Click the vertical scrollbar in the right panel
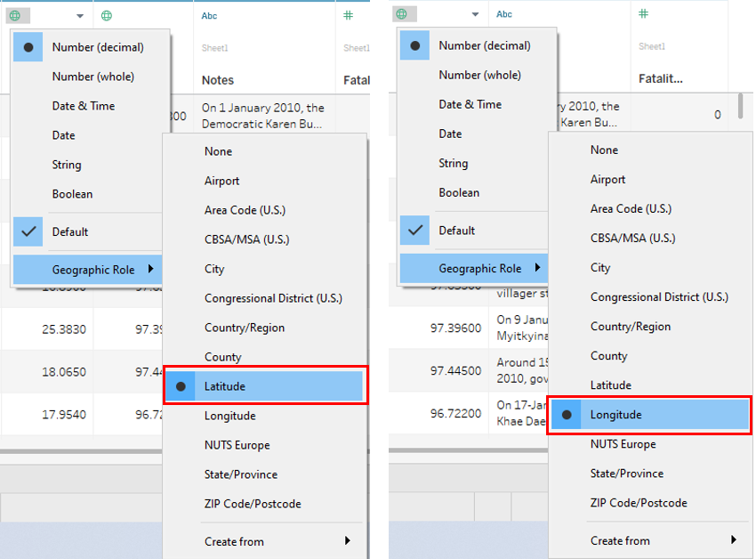The height and width of the screenshot is (559, 756). coord(740,106)
